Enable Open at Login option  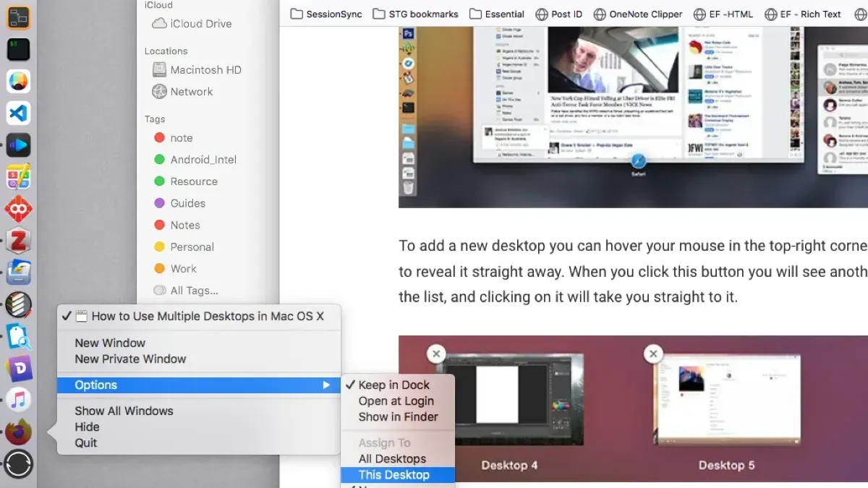pyautogui.click(x=397, y=401)
